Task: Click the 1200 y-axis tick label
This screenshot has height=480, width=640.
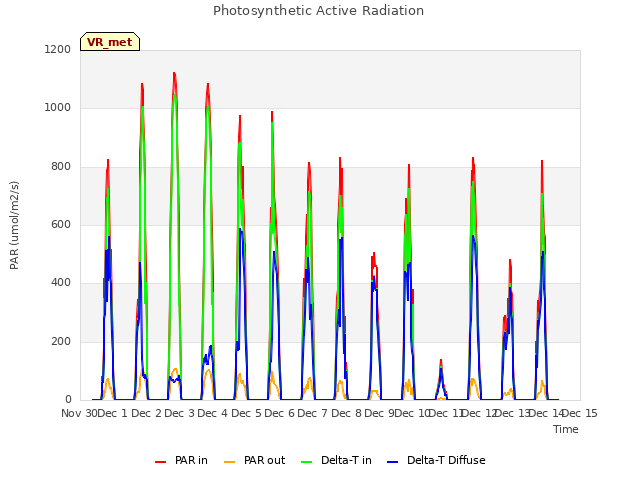Action: [x=58, y=49]
